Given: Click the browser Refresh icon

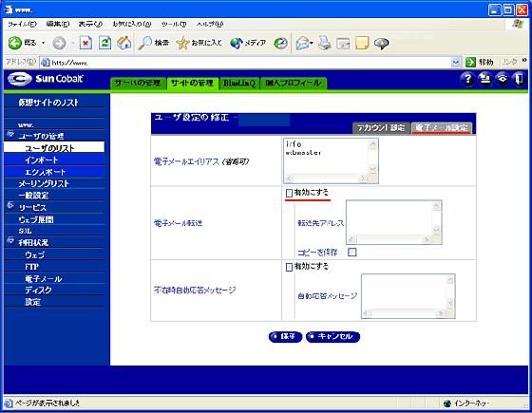Looking at the screenshot, I should coord(104,43).
